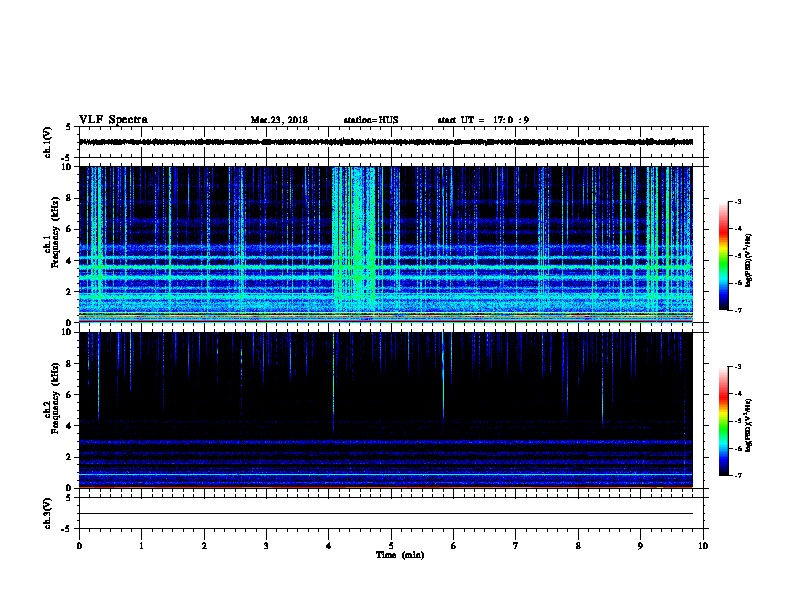Click the "10" frequency tick of ch.1 spectrogram
Viewport: 792px width, 612px height.
tap(69, 167)
